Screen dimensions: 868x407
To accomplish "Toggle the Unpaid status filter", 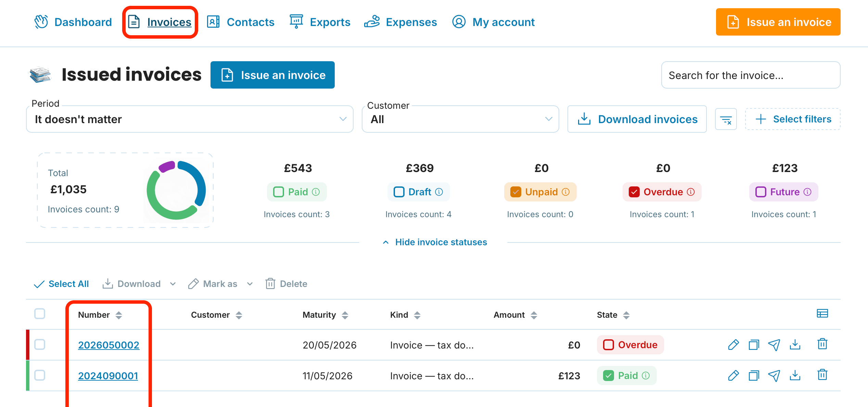I will pos(516,192).
